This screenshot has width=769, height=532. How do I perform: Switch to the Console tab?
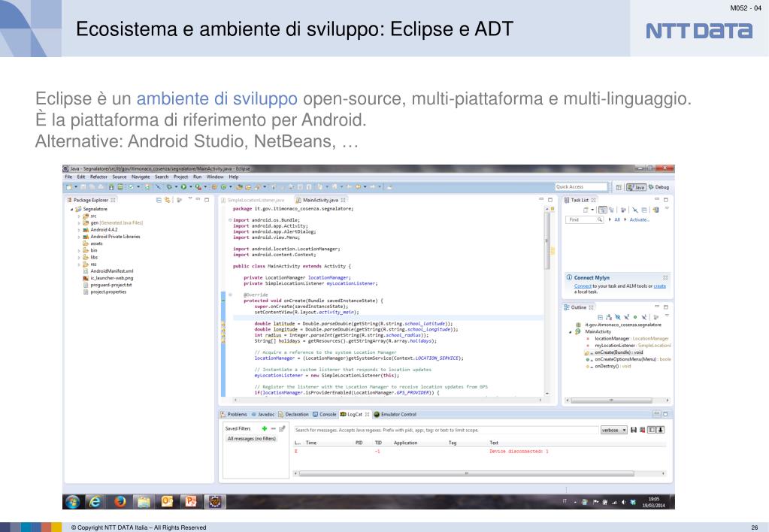point(325,414)
